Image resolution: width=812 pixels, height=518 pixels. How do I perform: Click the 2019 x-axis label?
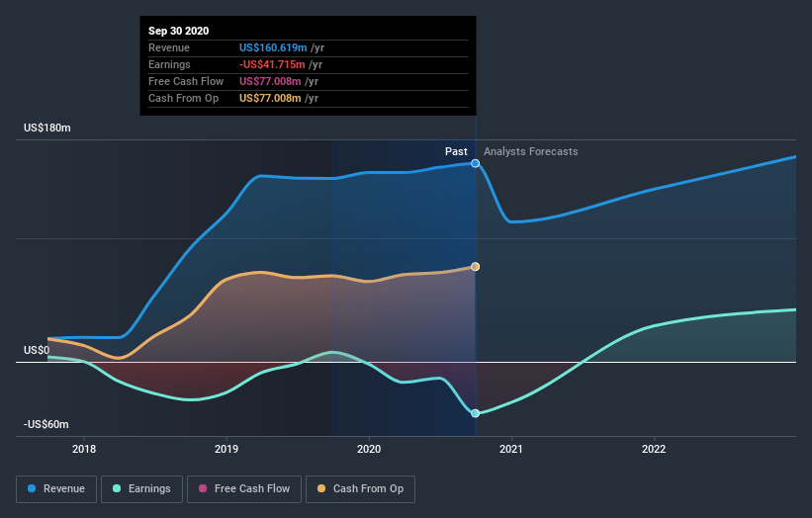tap(226, 449)
